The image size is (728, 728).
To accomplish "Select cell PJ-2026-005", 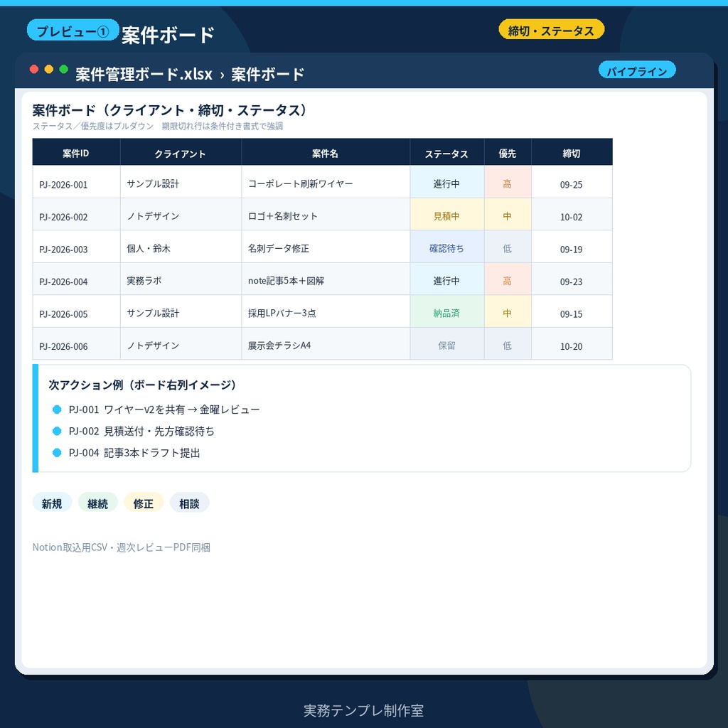I will pyautogui.click(x=76, y=311).
